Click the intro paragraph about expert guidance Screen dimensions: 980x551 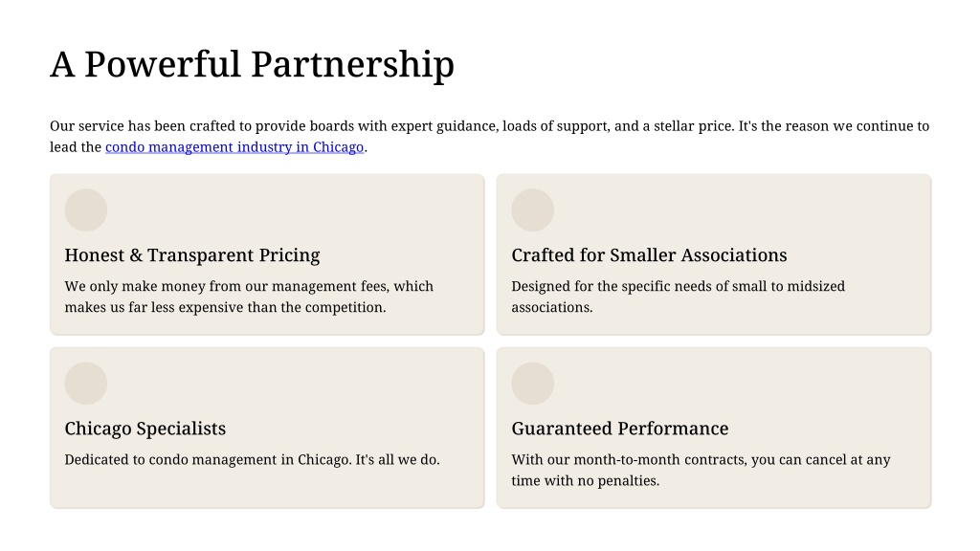(489, 137)
